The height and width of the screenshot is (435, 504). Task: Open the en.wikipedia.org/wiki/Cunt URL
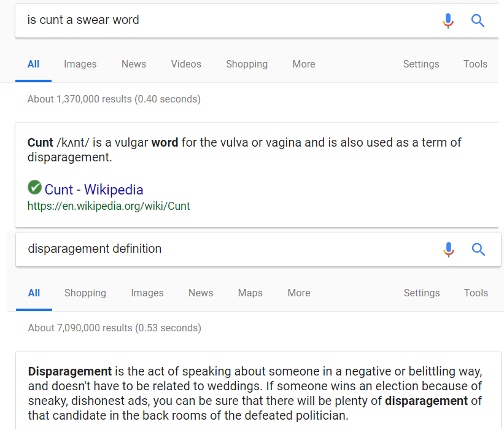pyautogui.click(x=109, y=206)
